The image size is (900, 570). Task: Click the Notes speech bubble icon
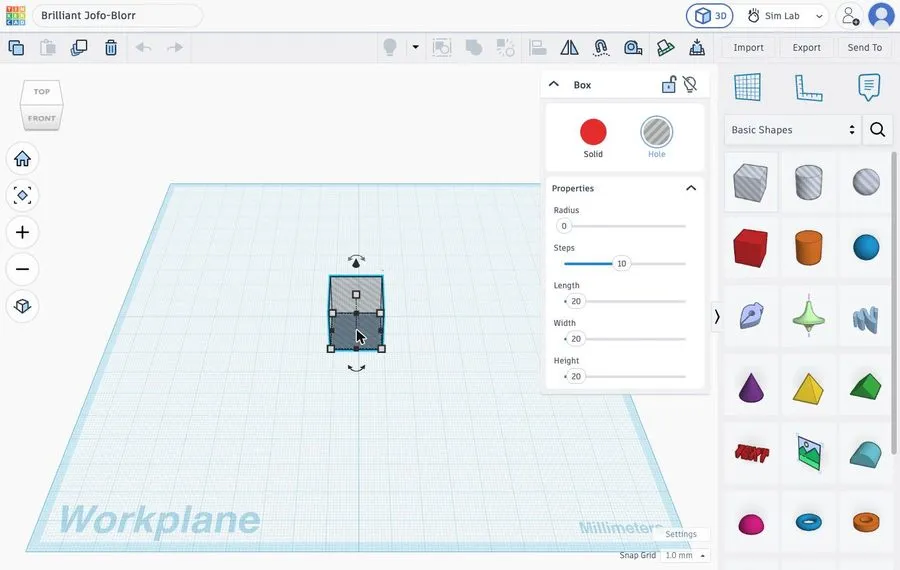pos(869,88)
